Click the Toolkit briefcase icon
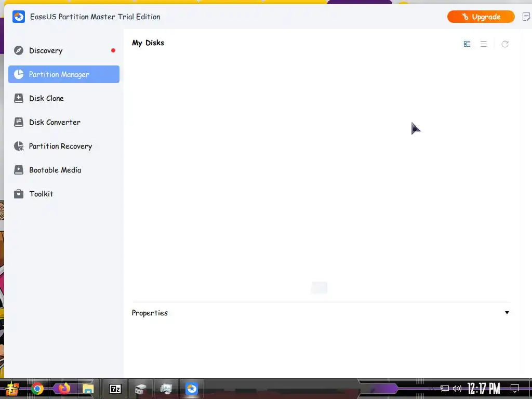The height and width of the screenshot is (399, 532). click(x=19, y=194)
